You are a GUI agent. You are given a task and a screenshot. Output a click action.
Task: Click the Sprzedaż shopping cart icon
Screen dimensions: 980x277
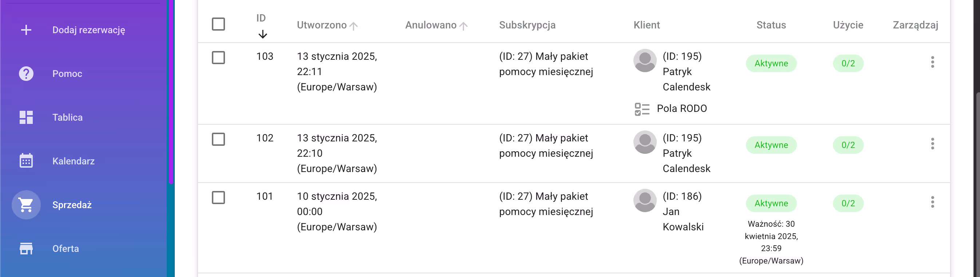tap(26, 204)
